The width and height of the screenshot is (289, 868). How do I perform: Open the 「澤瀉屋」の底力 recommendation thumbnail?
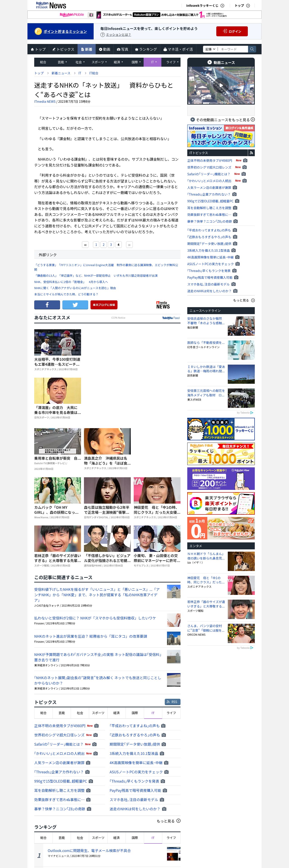(x=58, y=391)
